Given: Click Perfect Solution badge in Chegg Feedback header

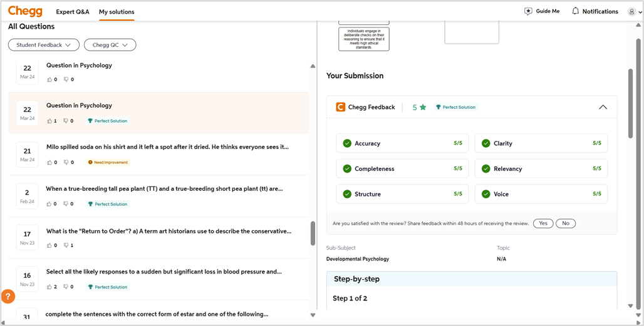Looking at the screenshot, I should tap(456, 107).
